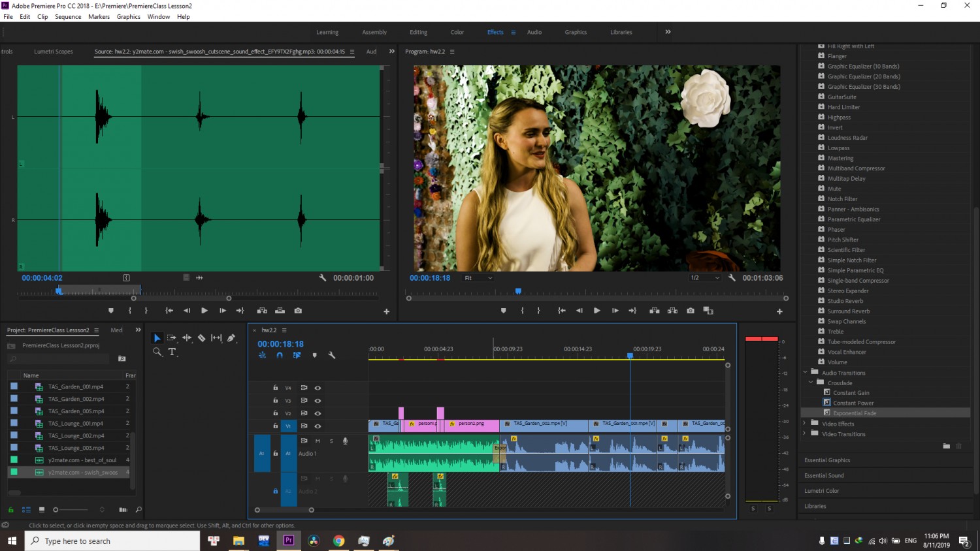Select the Type tool
Image resolution: width=980 pixels, height=551 pixels.
[172, 352]
